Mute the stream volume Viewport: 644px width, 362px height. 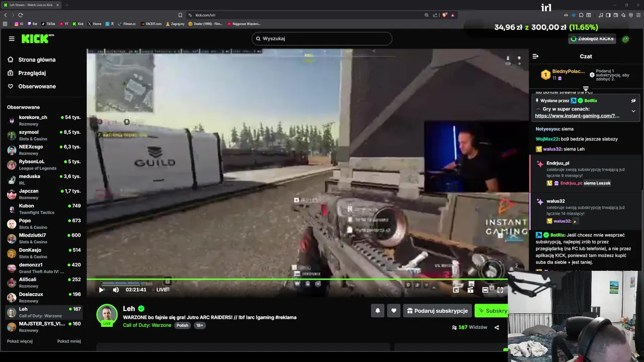point(116,290)
